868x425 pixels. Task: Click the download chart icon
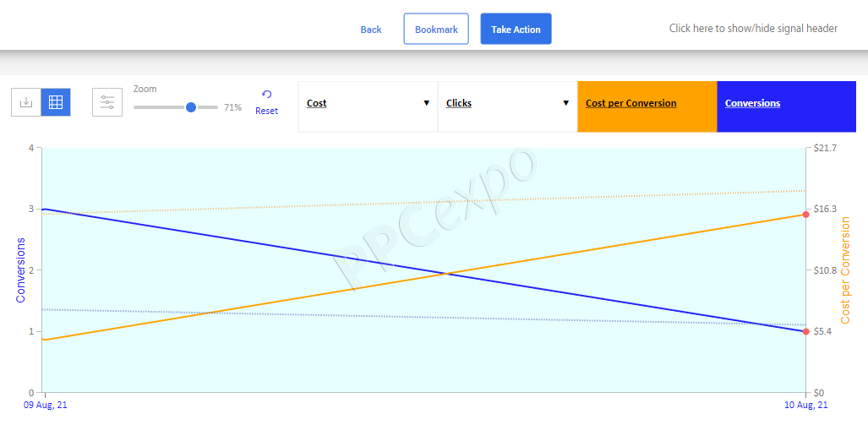(x=26, y=102)
